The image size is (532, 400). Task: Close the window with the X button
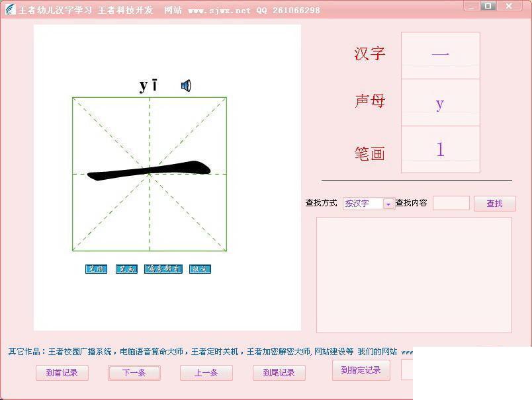point(509,6)
